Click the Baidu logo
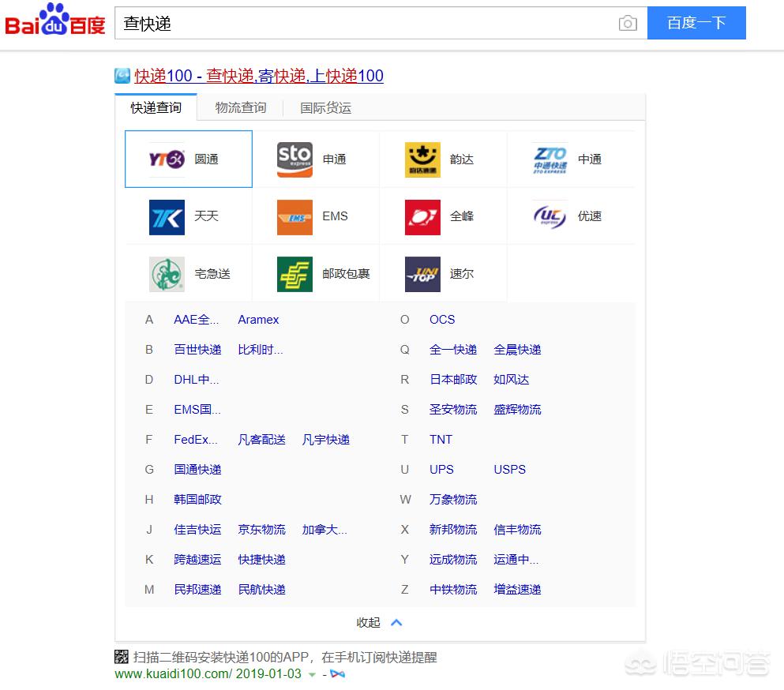 (x=55, y=20)
